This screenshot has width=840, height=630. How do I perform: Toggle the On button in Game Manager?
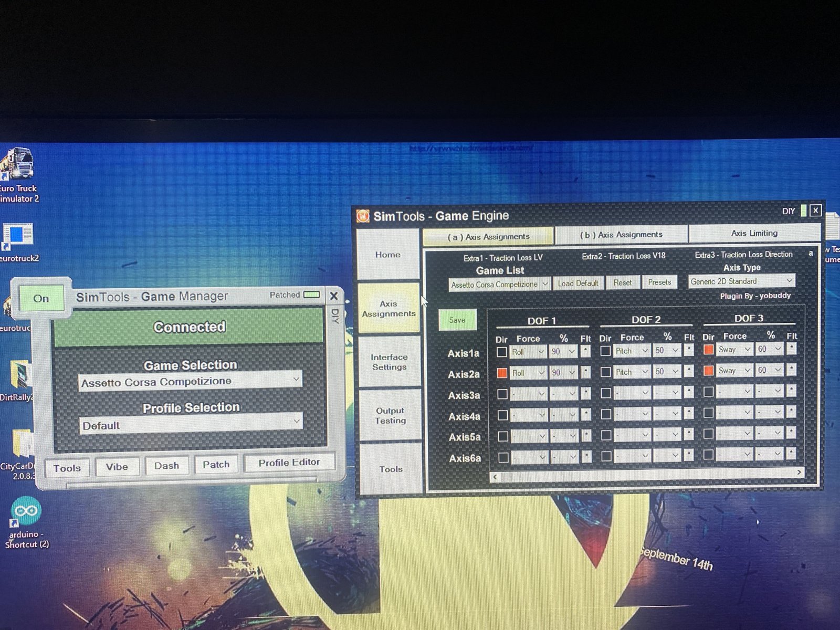[41, 298]
